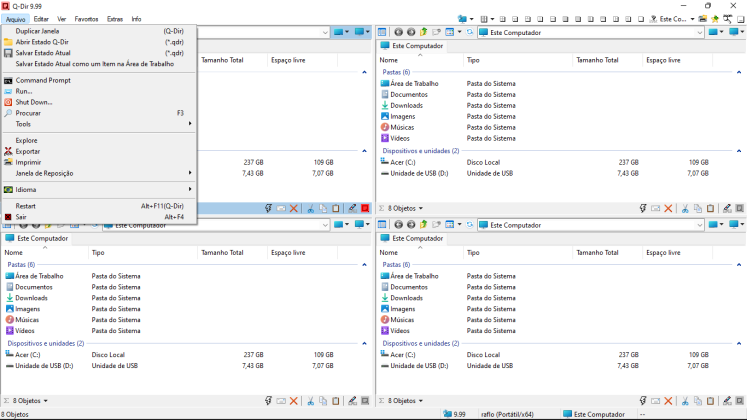Open view mode dropdown arrow in top-right pane

pos(459,32)
